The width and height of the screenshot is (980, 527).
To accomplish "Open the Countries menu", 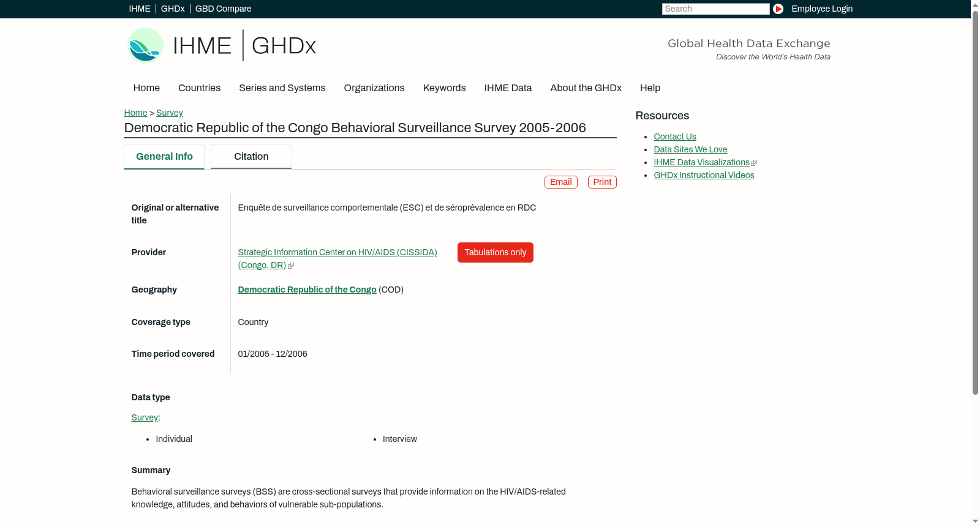I will coord(199,88).
